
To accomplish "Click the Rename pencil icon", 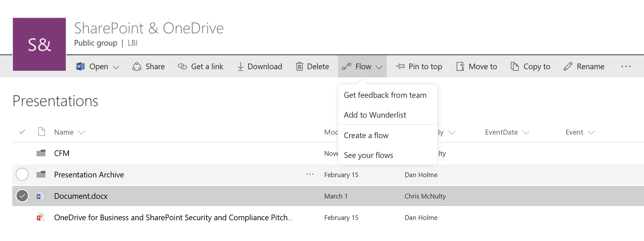I will [x=568, y=66].
